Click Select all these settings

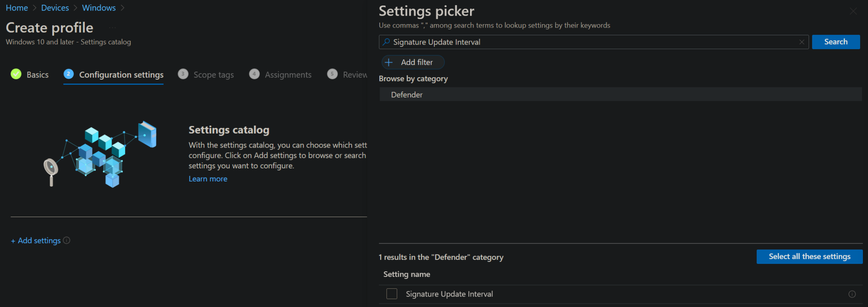809,257
